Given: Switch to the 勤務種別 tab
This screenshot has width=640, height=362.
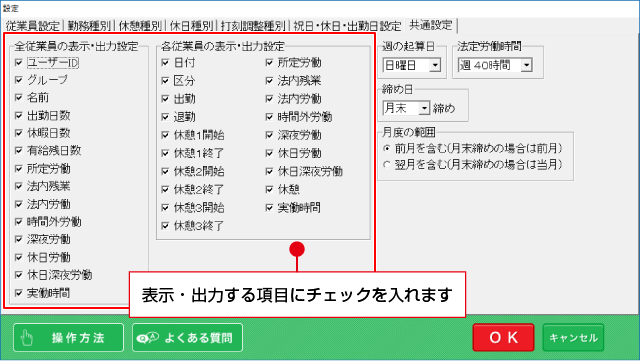Looking at the screenshot, I should click(x=89, y=26).
